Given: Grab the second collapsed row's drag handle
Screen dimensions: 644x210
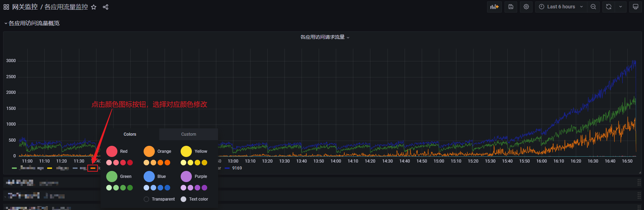Looking at the screenshot, I should (x=639, y=195).
